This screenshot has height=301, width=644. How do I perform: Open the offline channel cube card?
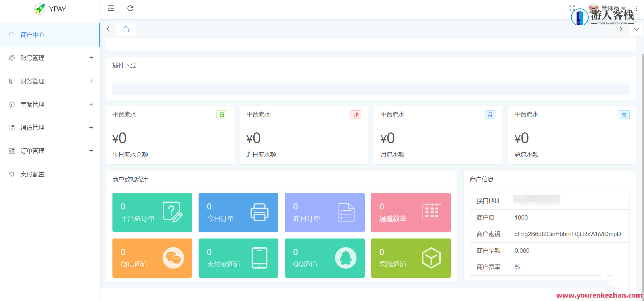pyautogui.click(x=410, y=258)
